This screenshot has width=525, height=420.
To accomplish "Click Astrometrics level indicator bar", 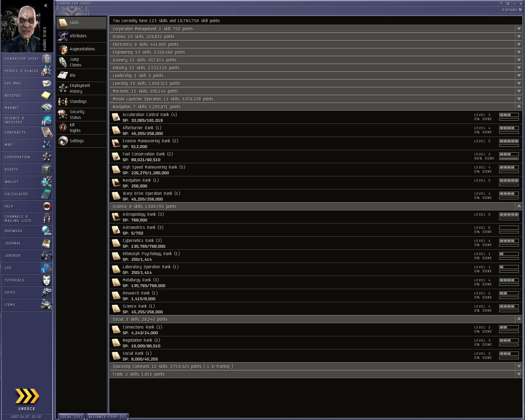I will click(x=509, y=228).
